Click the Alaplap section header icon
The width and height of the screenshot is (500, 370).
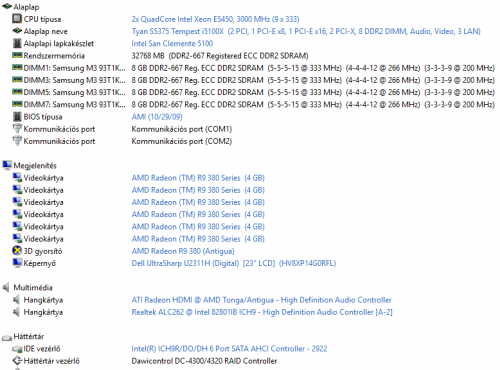7,6
